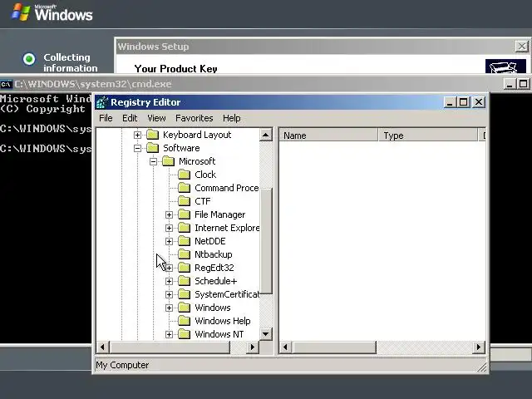This screenshot has width=532, height=399.
Task: Select the Windows key label
Action: tap(213, 308)
